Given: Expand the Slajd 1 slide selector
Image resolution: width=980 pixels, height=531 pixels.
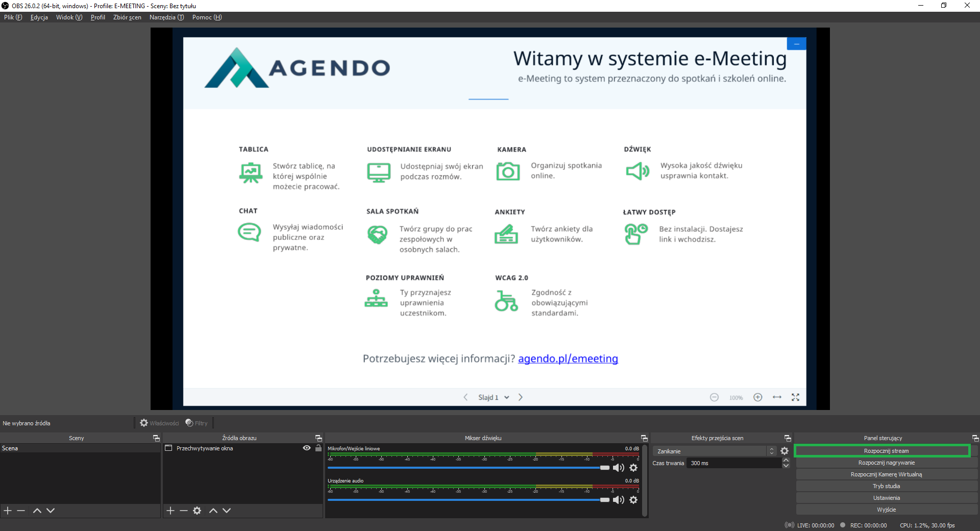Looking at the screenshot, I should (506, 397).
